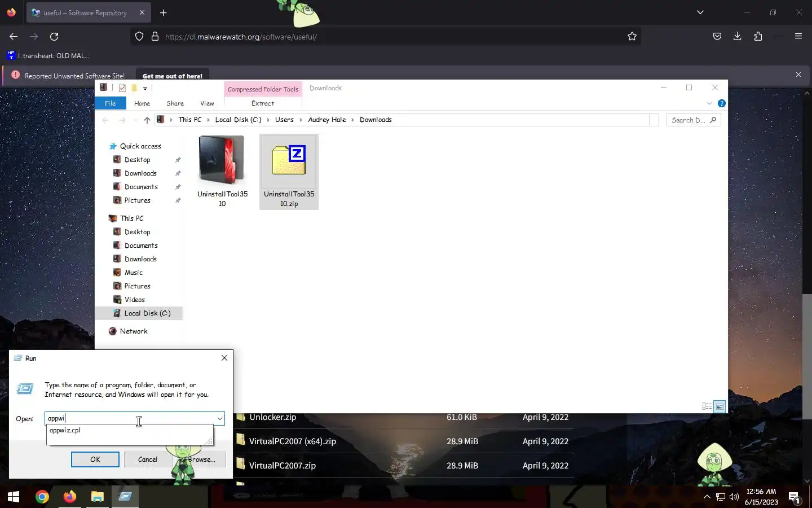The image size is (812, 508).
Task: Open Videos under This PC
Action: point(135,300)
